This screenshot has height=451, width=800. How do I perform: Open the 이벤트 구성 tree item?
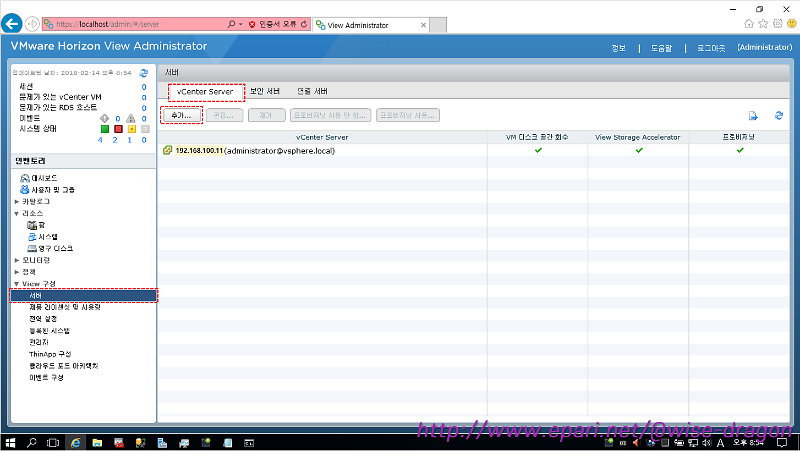coord(46,378)
